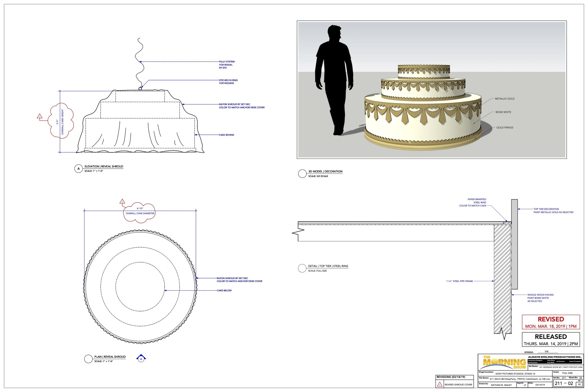Select the 'ELEVATION | REVEAL SHROUD' title
This screenshot has width=588, height=392.
point(104,166)
